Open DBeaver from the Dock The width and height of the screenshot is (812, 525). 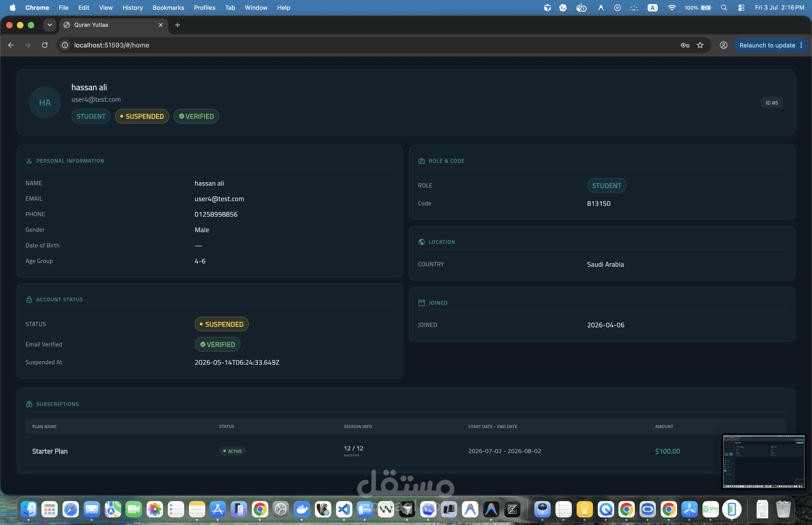323,509
